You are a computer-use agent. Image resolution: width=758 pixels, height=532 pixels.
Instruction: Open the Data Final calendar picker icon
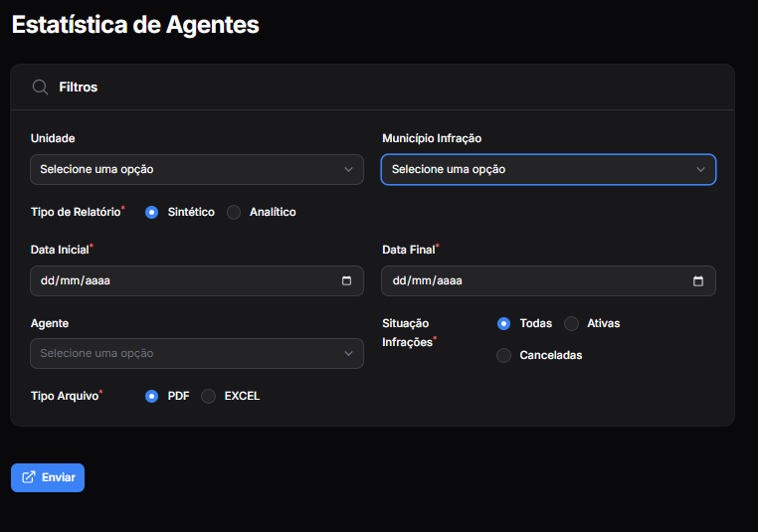(x=698, y=280)
